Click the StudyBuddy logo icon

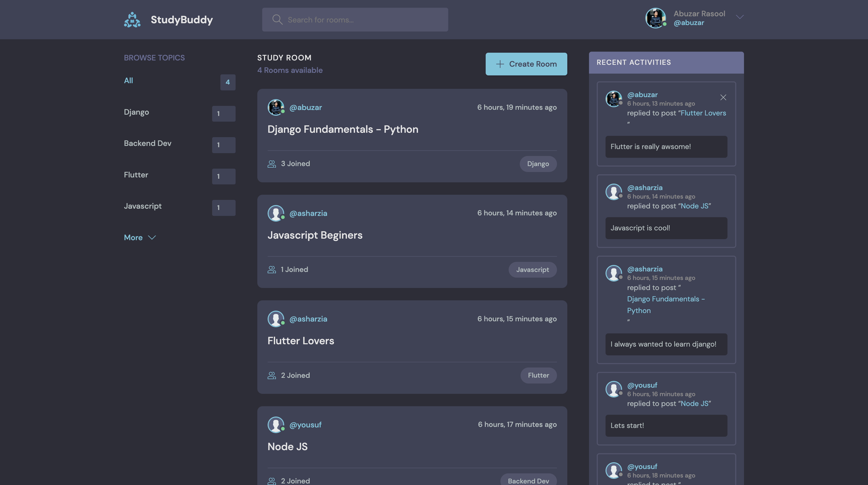pyautogui.click(x=132, y=20)
